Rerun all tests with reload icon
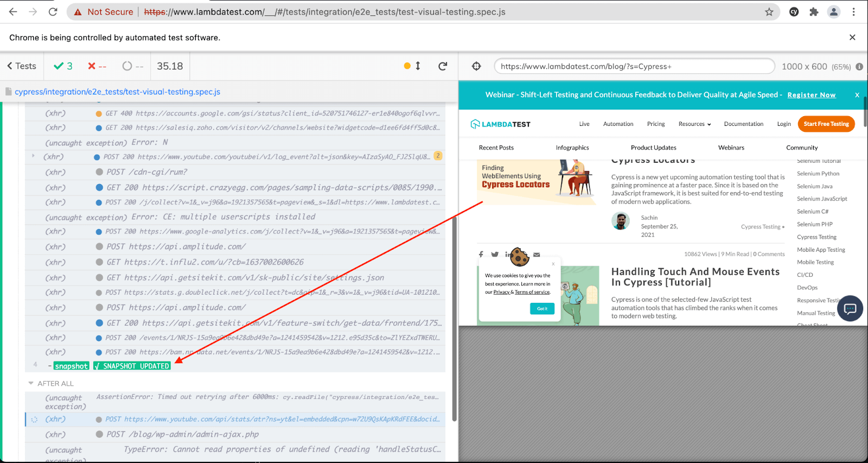 pos(443,66)
